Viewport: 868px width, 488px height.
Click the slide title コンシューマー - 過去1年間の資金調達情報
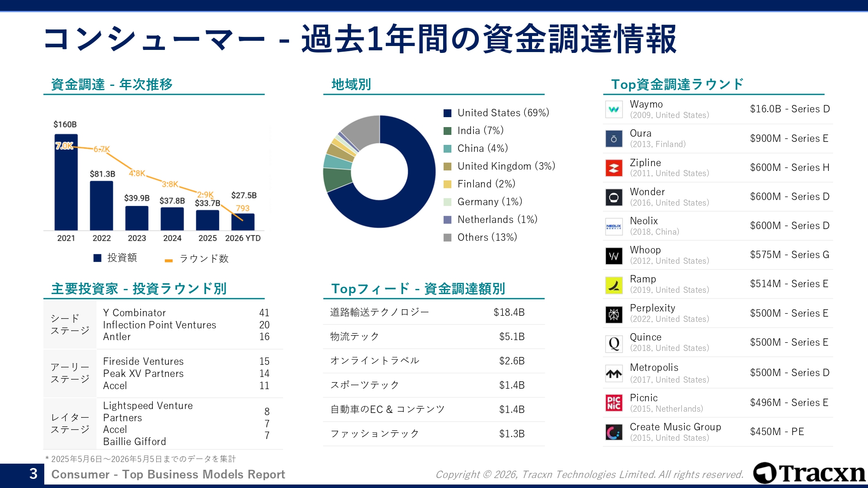click(360, 39)
